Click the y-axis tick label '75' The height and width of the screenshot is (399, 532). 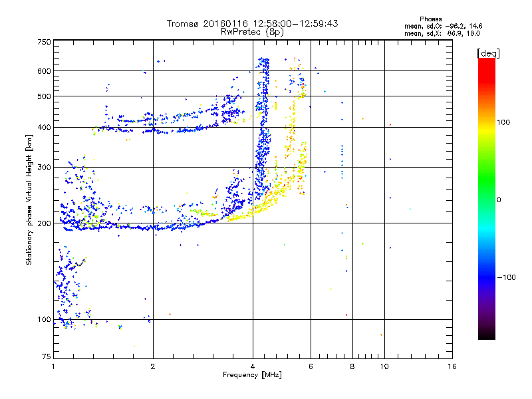click(x=47, y=356)
